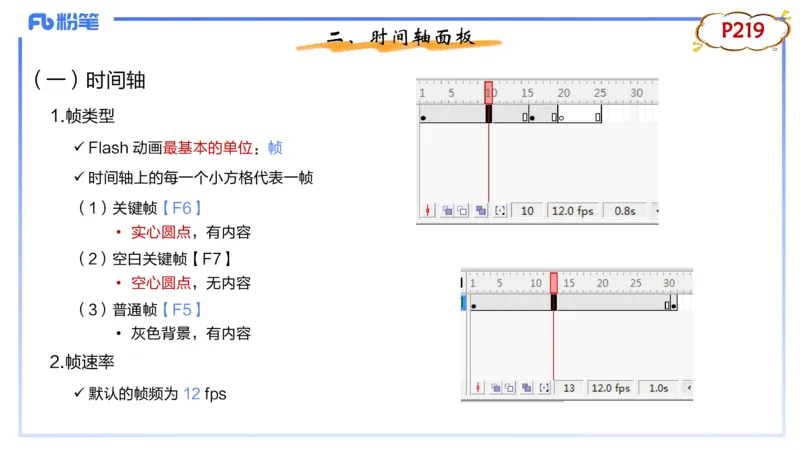Image resolution: width=800 pixels, height=450 pixels.
Task: Click line 时间轴上的每一个小方格代表一帧
Action: [201, 178]
